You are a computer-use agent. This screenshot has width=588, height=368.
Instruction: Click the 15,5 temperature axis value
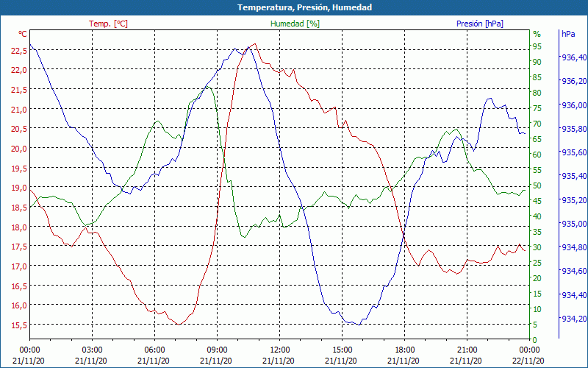tap(19, 325)
